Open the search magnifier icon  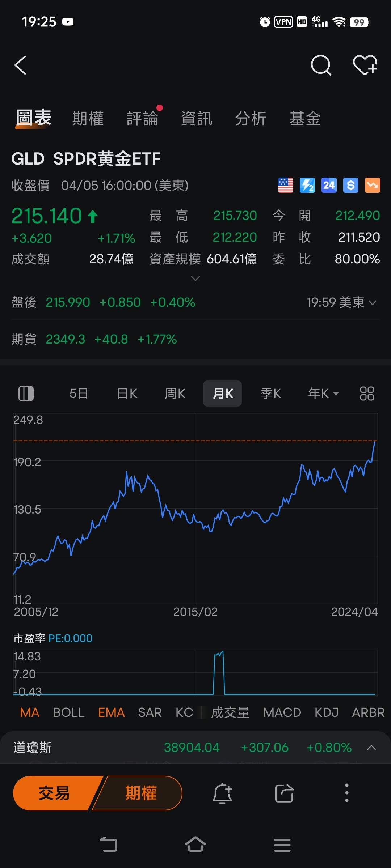click(321, 65)
